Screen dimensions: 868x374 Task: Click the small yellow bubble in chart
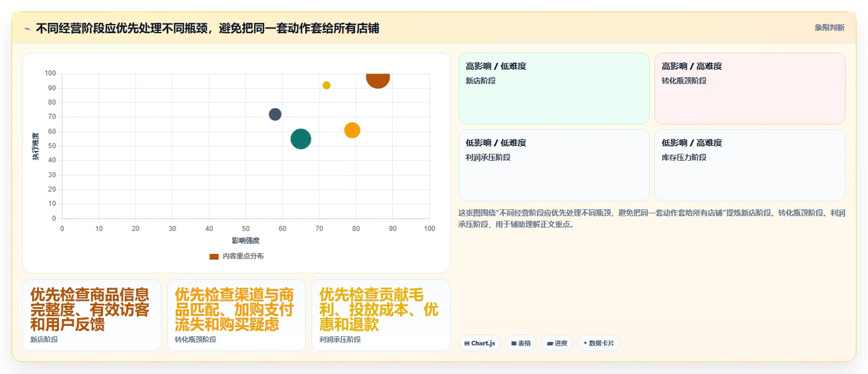[326, 85]
